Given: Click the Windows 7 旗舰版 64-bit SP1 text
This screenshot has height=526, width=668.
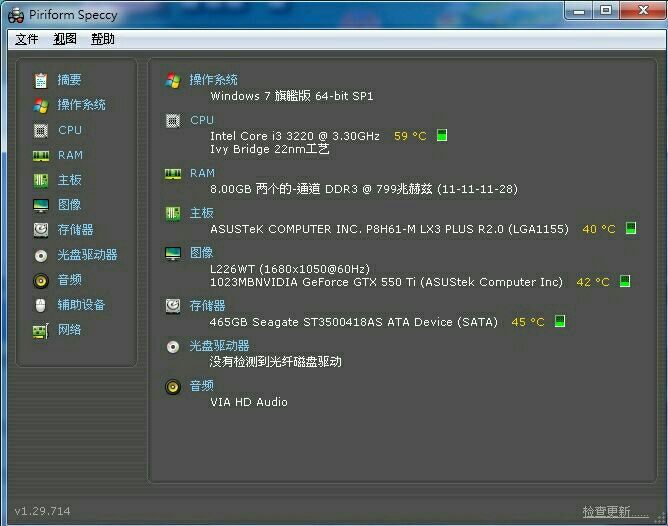Looking at the screenshot, I should click(292, 96).
